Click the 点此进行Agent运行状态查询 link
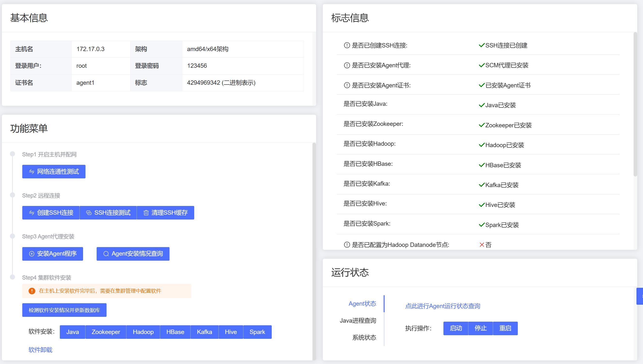Screen dimensions: 643x364 [442, 306]
